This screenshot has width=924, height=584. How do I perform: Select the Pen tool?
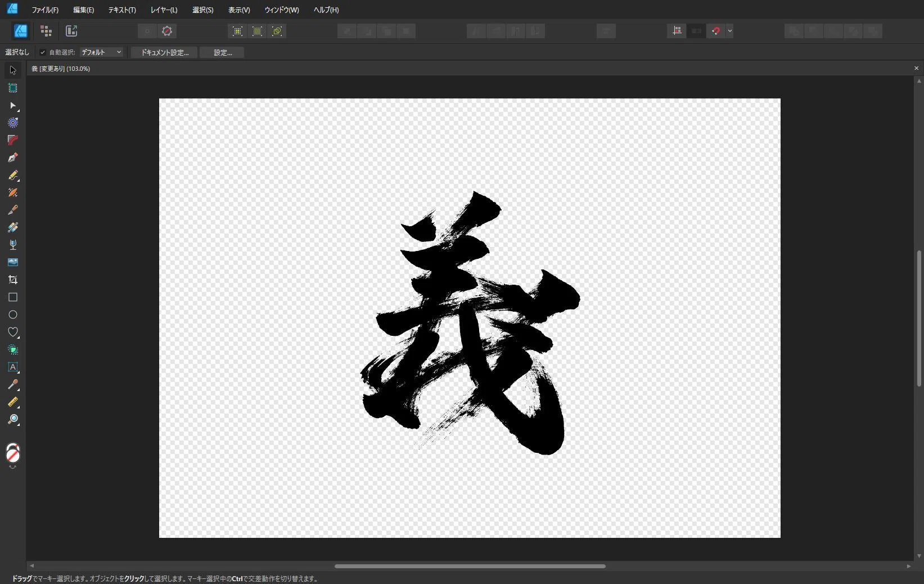[x=12, y=158]
